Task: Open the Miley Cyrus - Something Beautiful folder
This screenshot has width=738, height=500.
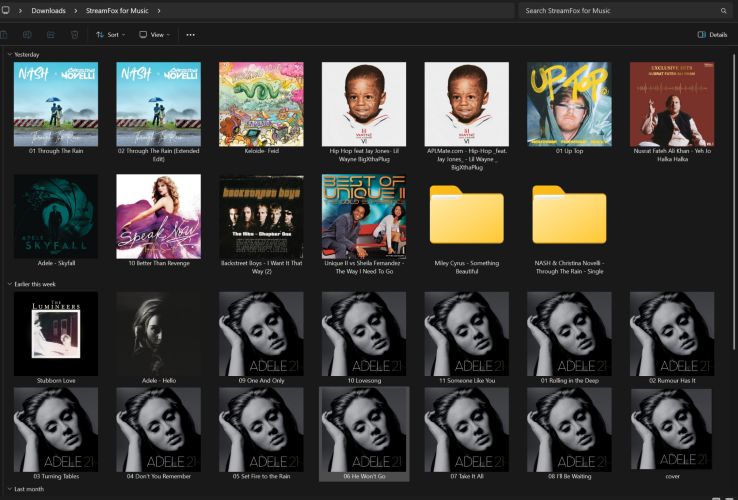Action: pyautogui.click(x=466, y=216)
